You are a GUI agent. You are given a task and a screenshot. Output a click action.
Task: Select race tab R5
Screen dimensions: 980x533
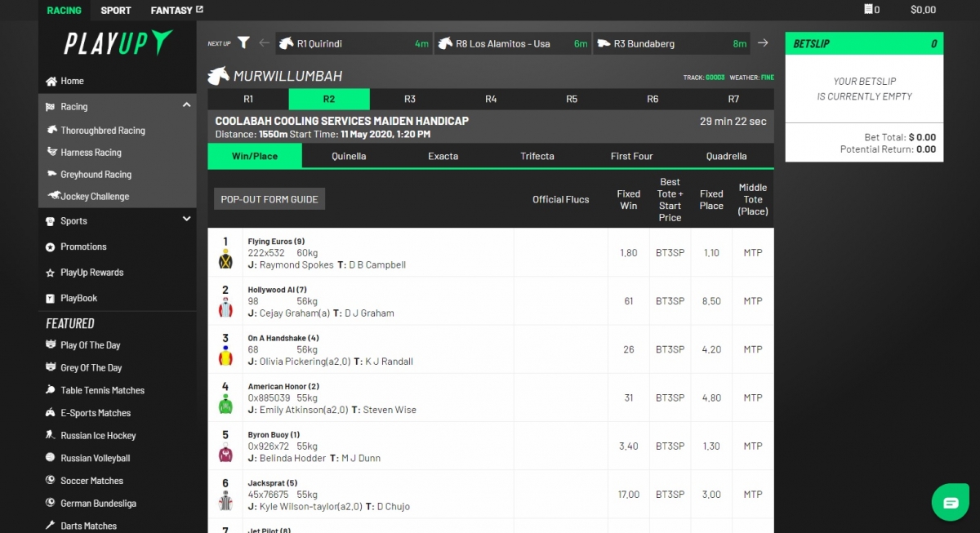[x=572, y=99]
